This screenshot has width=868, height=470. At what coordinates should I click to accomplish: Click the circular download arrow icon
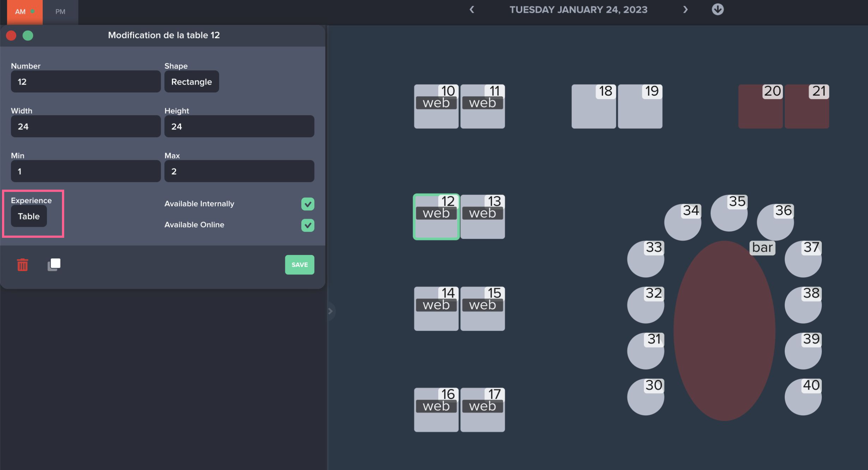[x=718, y=10]
